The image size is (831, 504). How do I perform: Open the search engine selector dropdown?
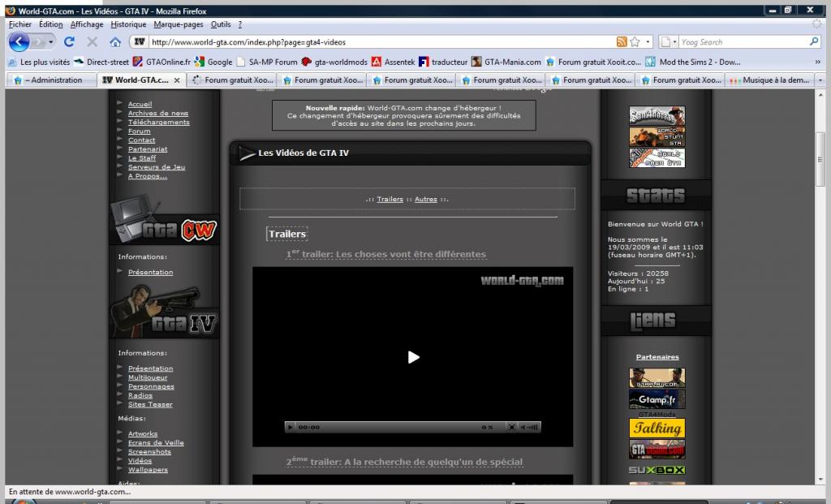pyautogui.click(x=669, y=42)
